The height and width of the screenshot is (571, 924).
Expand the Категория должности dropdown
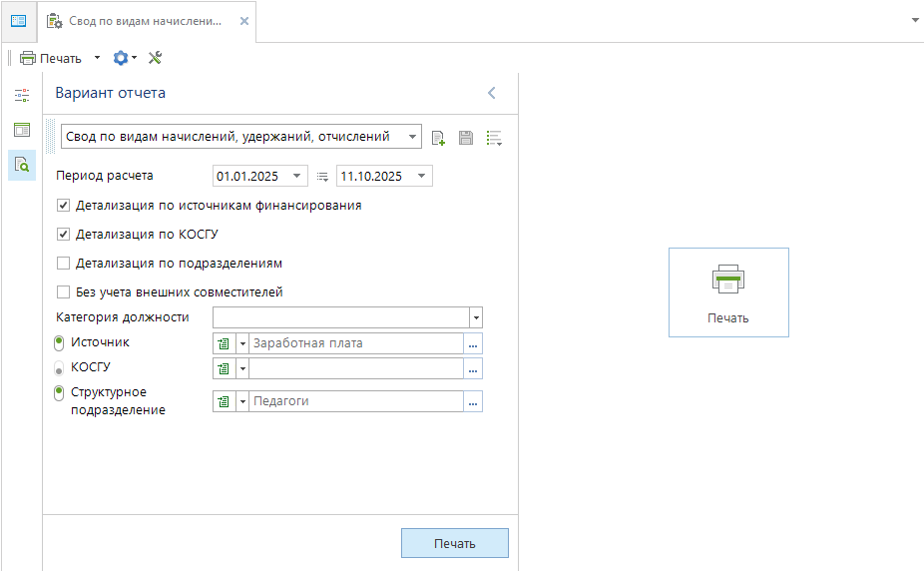coord(476,317)
